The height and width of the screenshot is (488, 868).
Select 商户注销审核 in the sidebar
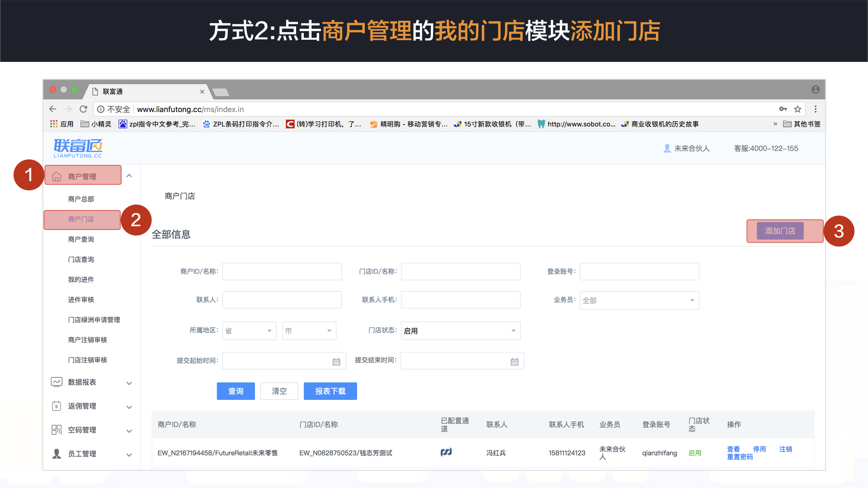pos(88,340)
